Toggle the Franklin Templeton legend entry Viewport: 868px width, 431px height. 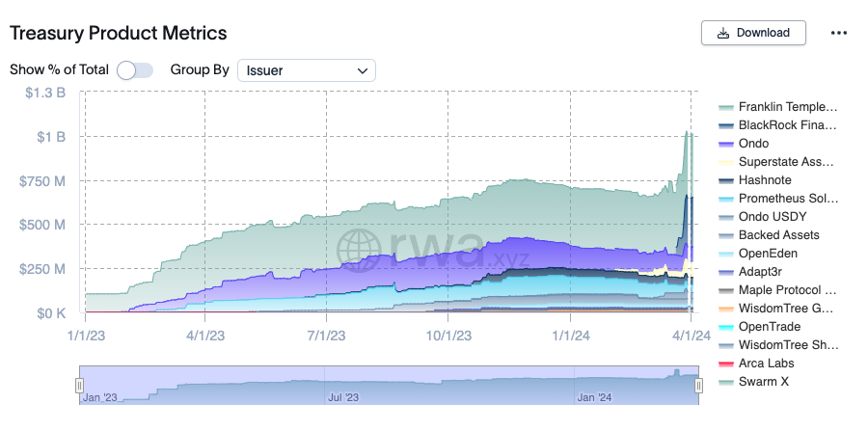(777, 107)
